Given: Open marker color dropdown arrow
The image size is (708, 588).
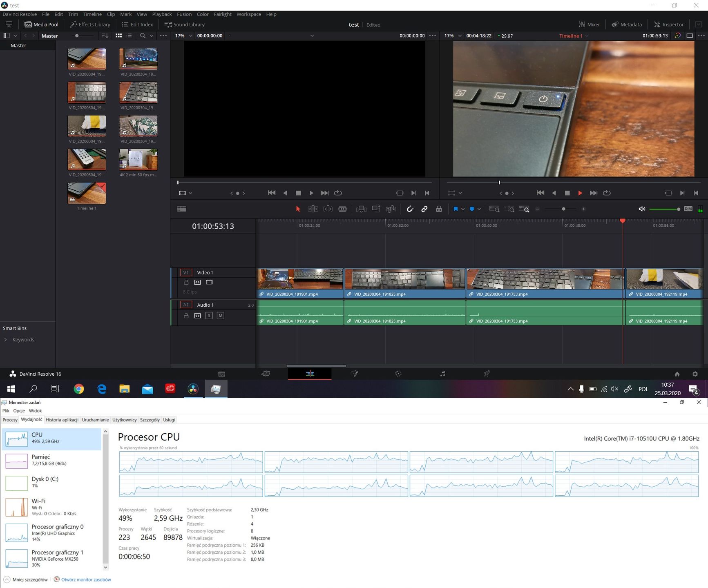Looking at the screenshot, I should pos(479,209).
